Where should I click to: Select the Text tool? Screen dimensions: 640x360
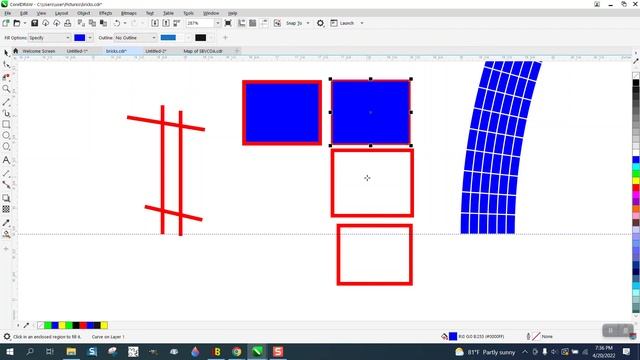pos(6,160)
